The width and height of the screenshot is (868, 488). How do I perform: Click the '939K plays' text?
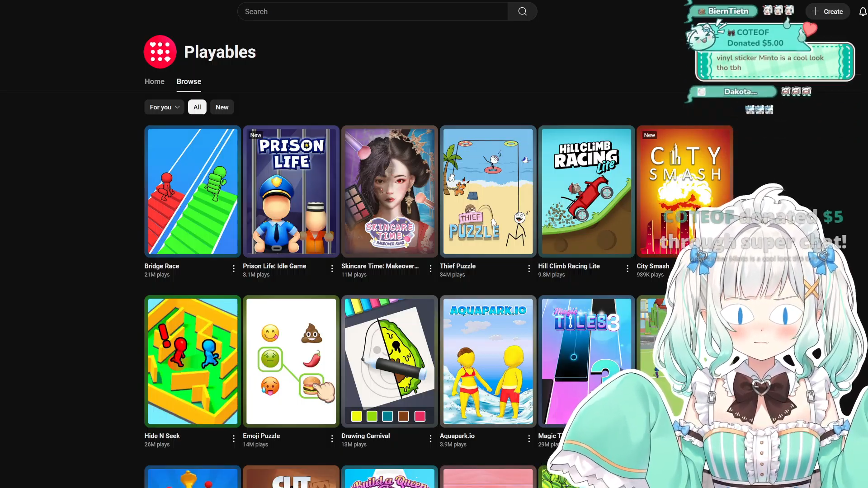pos(650,275)
